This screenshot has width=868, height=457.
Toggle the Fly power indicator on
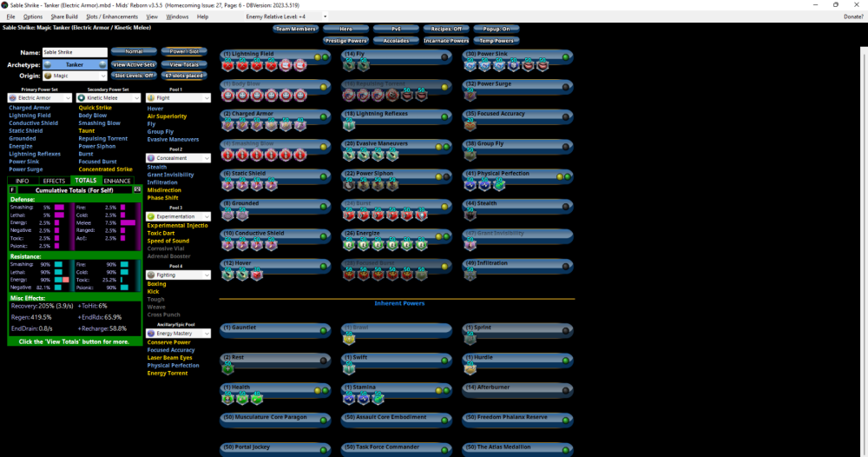(444, 56)
